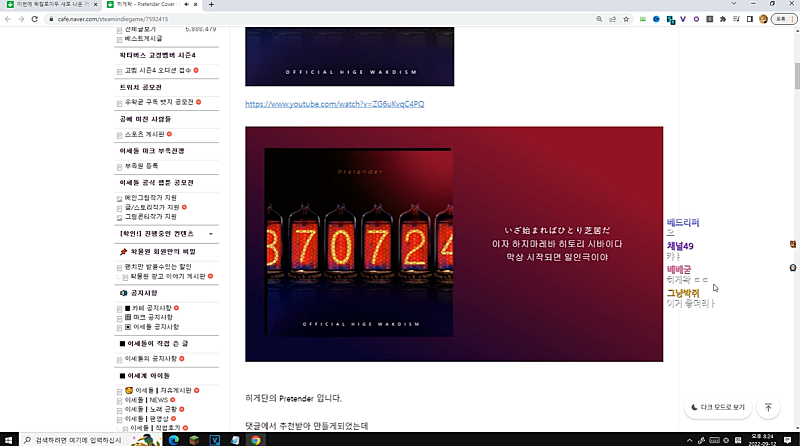The height and width of the screenshot is (446, 800).
Task: Toggle the browser side panel icon
Action: (749, 19)
